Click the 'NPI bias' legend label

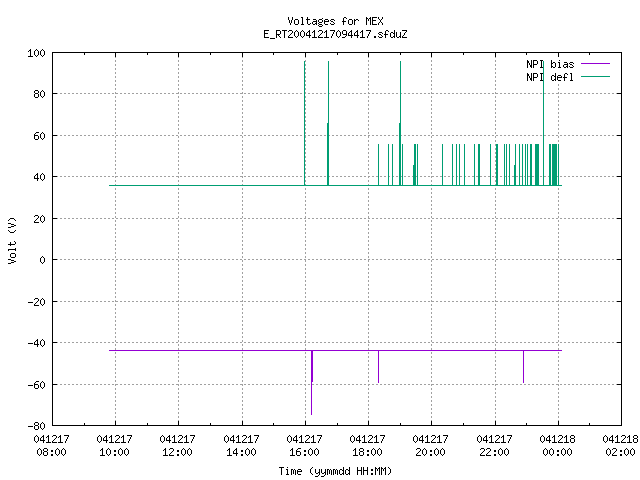pyautogui.click(x=550, y=64)
